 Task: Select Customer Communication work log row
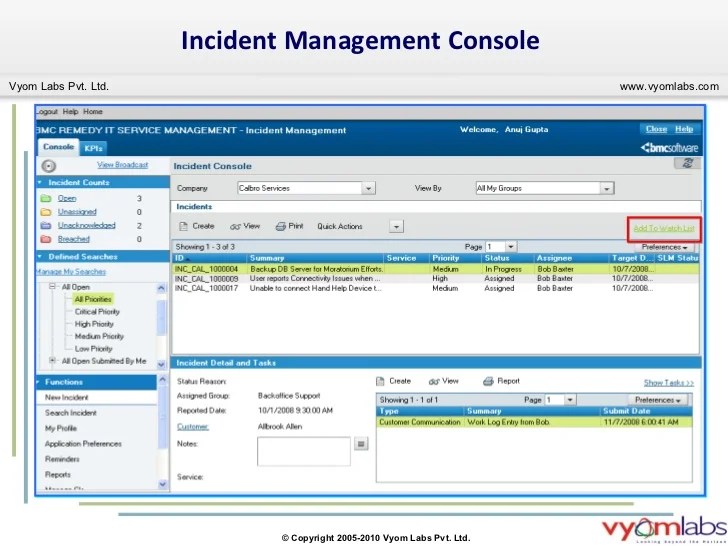click(x=534, y=422)
